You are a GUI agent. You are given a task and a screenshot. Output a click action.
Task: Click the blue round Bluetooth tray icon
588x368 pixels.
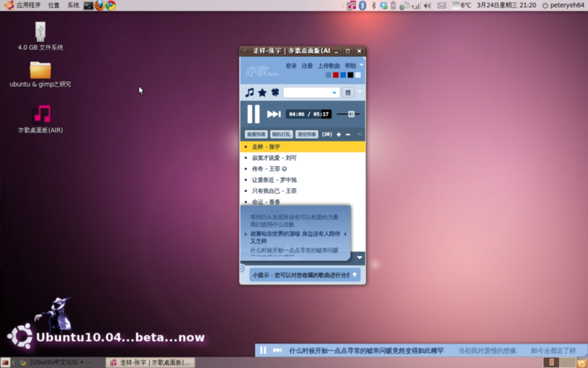tap(362, 6)
